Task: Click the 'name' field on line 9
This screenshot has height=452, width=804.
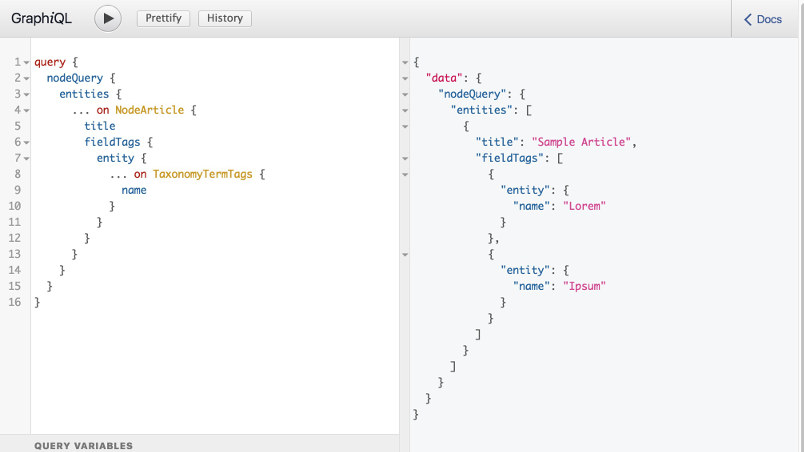Action: click(134, 190)
